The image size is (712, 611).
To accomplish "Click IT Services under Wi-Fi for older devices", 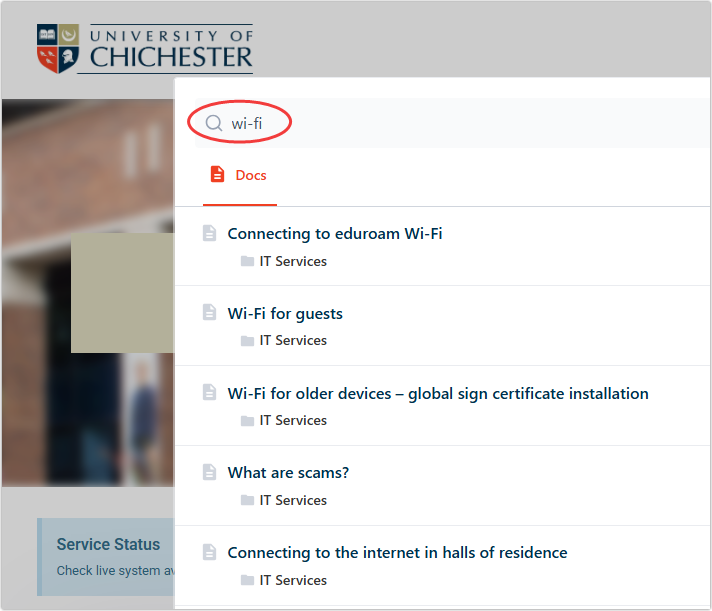I will point(293,420).
